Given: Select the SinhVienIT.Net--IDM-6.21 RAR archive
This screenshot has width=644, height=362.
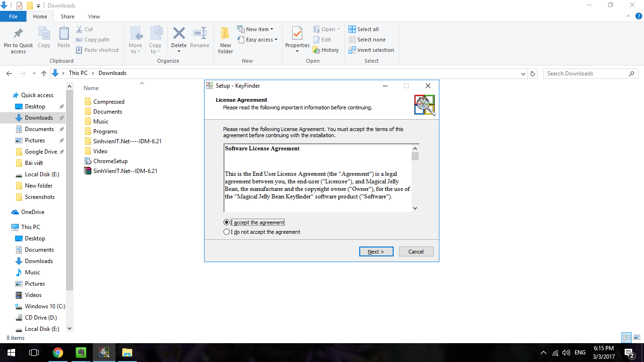Looking at the screenshot, I should (x=121, y=171).
